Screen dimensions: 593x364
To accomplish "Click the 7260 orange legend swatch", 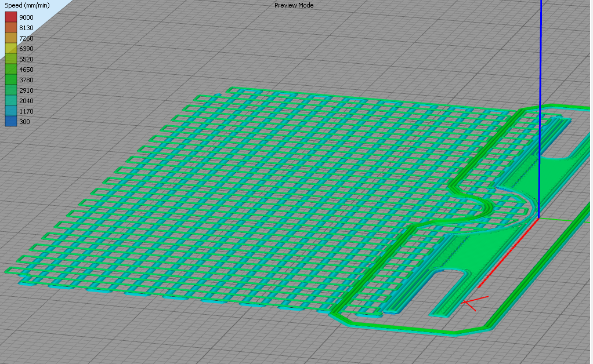I will click(x=11, y=38).
